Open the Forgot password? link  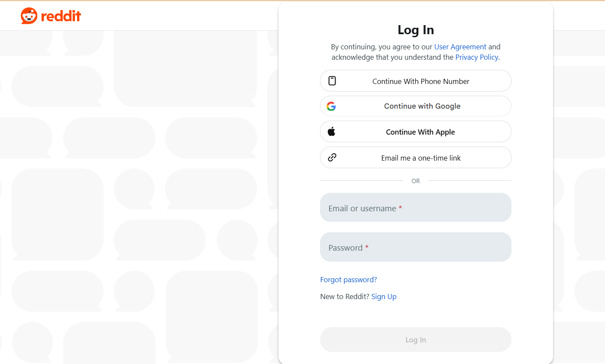tap(348, 280)
